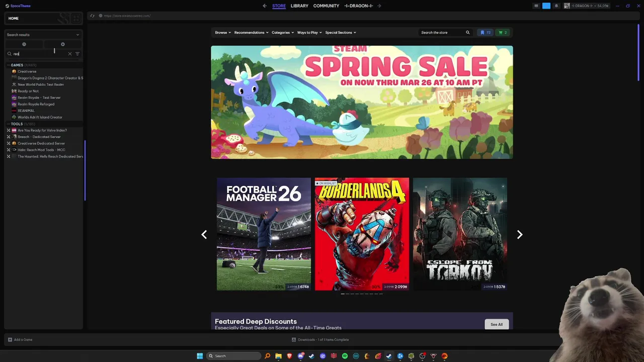Open the shopping cart with 2 items
Viewport: 644px width, 362px height.
[x=503, y=32]
